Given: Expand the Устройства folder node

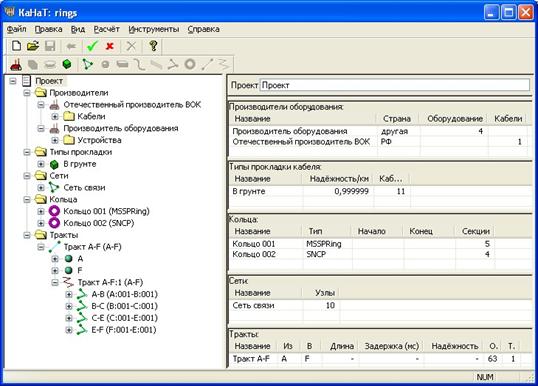Looking at the screenshot, I should coord(55,140).
